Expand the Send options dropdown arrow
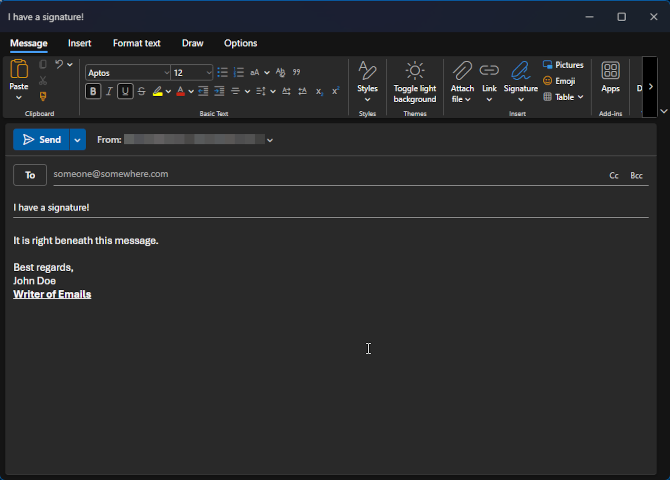This screenshot has width=670, height=480. point(77,140)
